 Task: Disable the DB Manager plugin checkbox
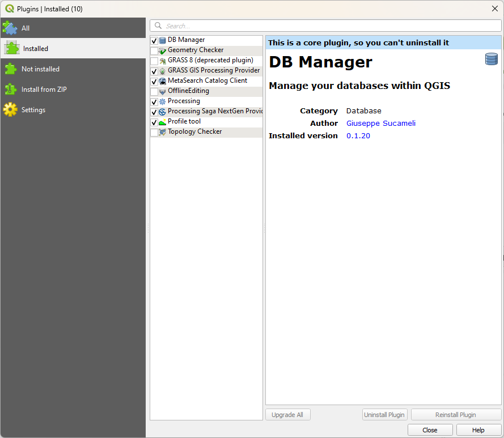click(154, 41)
